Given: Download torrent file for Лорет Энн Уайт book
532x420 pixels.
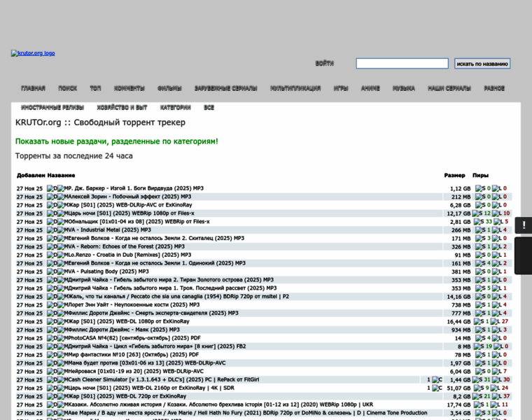Looking at the screenshot, I should tap(52, 305).
